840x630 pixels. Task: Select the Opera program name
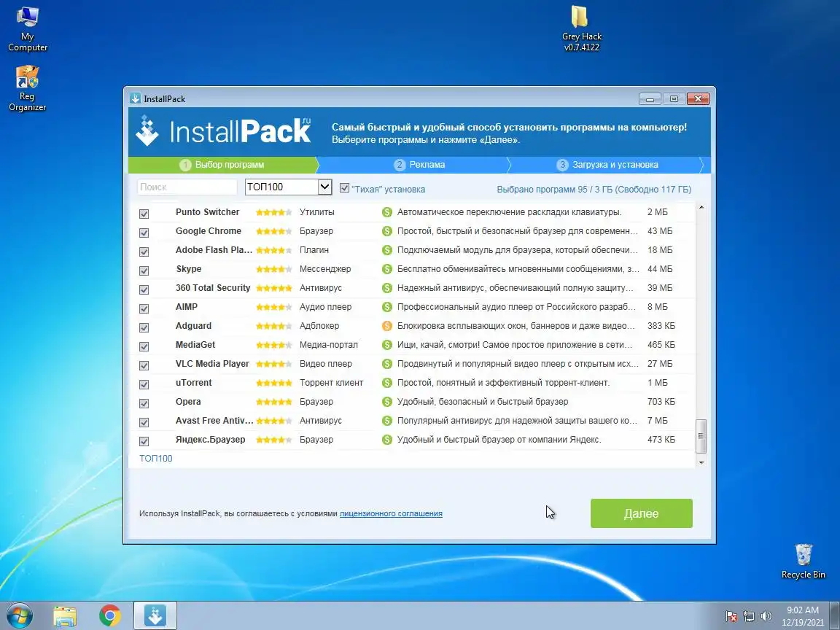pos(188,402)
